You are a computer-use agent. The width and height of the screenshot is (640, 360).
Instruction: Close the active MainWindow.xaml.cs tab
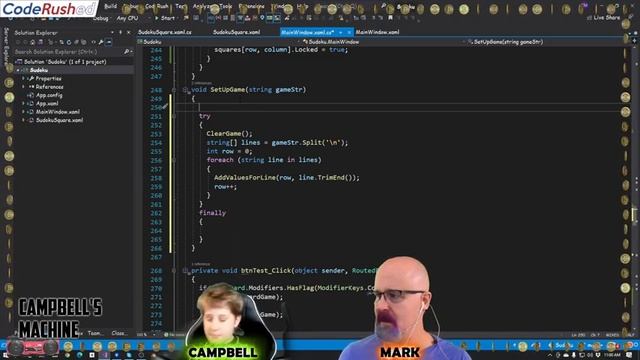point(349,32)
